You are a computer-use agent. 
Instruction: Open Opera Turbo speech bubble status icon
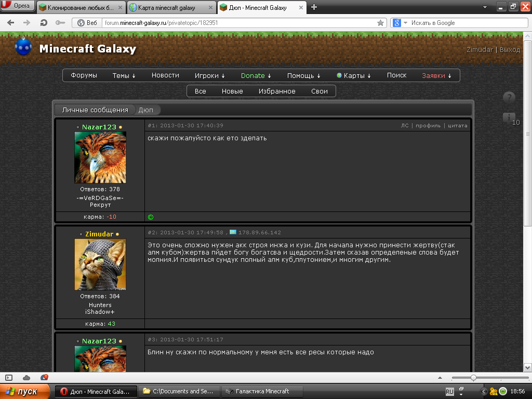click(x=44, y=377)
